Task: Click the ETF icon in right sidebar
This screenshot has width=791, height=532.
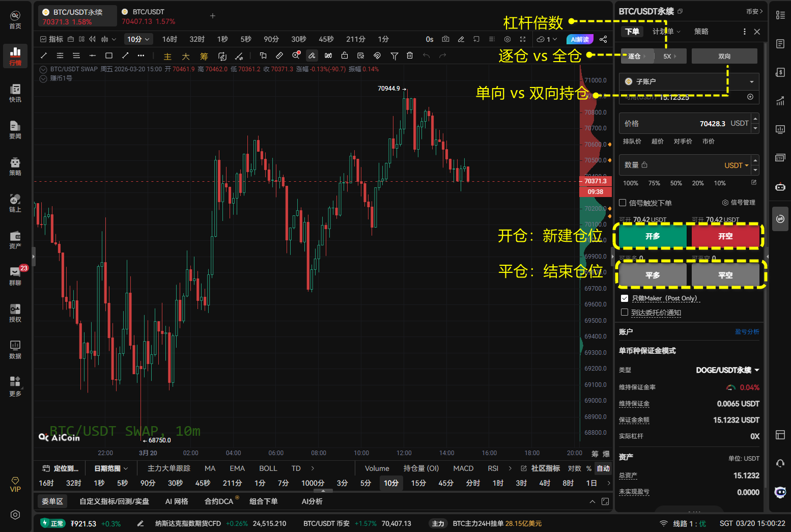Action: tap(780, 158)
